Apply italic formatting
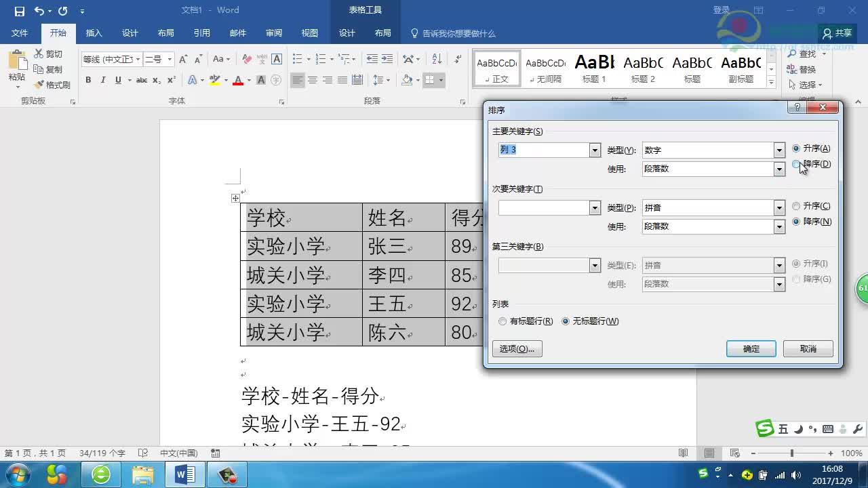This screenshot has height=488, width=868. coord(102,79)
